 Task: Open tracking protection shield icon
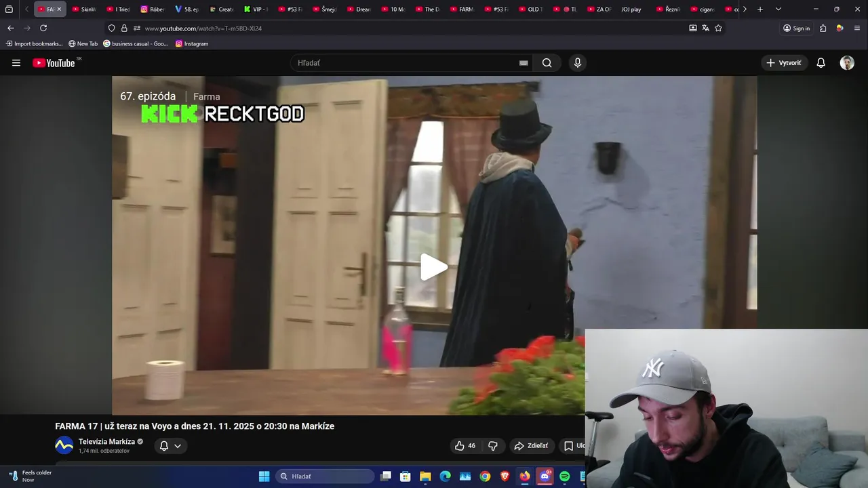tap(112, 28)
